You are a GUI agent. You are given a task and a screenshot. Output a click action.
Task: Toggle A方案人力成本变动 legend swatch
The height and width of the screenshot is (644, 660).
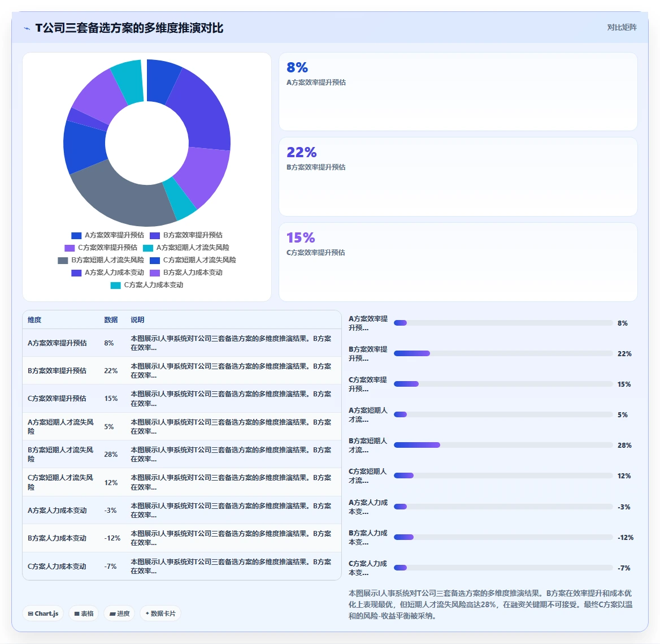(x=76, y=273)
